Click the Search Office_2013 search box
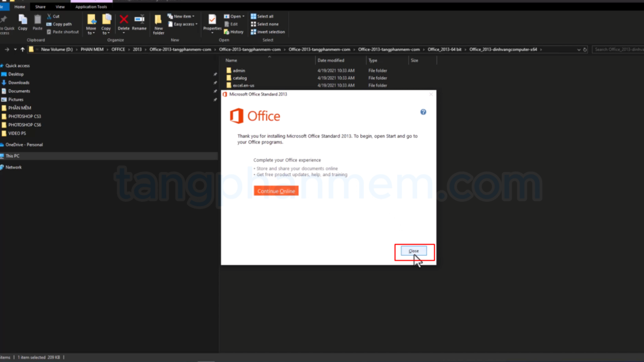The image size is (644, 362). [x=618, y=49]
